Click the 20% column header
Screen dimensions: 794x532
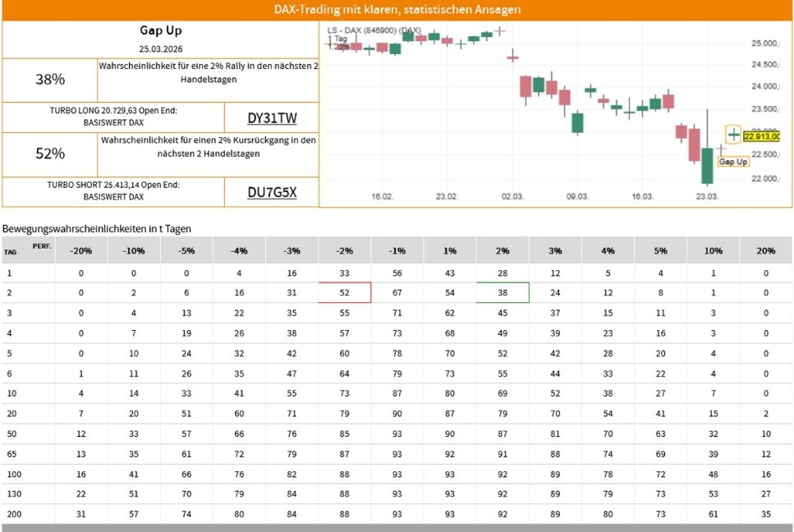(x=765, y=250)
